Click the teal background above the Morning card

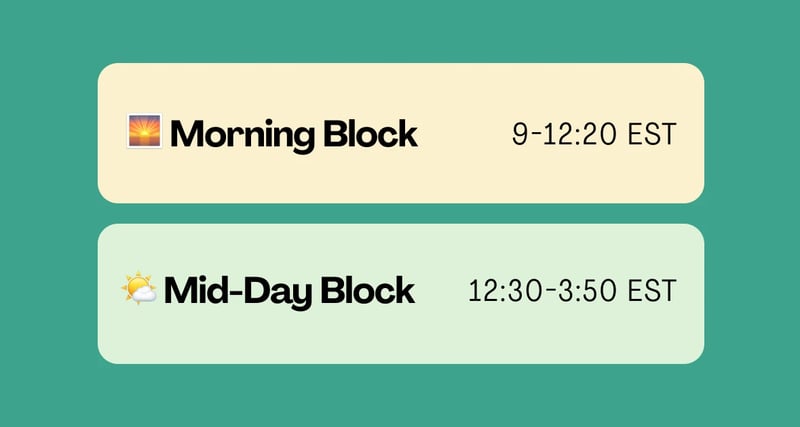click(x=400, y=30)
